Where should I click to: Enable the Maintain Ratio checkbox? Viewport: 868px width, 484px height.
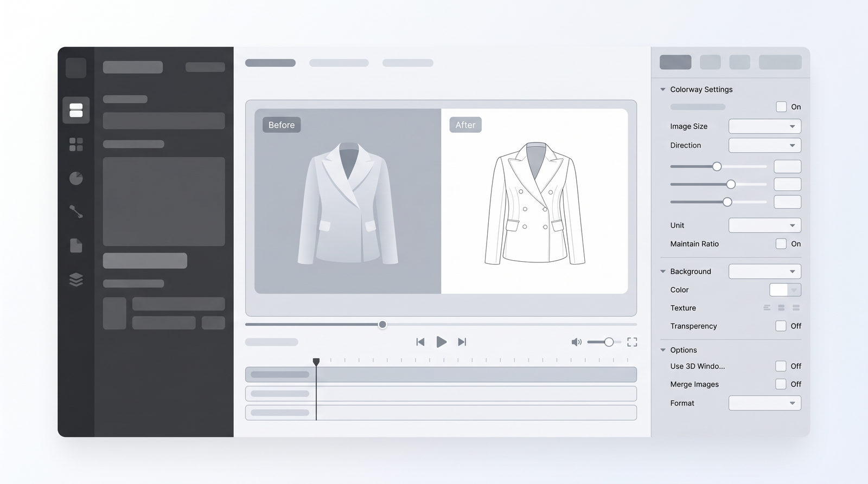pos(781,244)
